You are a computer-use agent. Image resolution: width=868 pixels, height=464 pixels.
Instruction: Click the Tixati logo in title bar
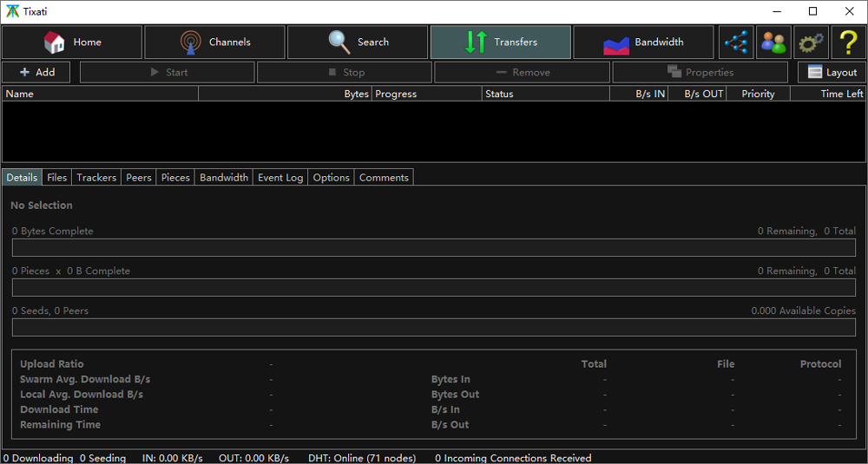click(x=12, y=11)
